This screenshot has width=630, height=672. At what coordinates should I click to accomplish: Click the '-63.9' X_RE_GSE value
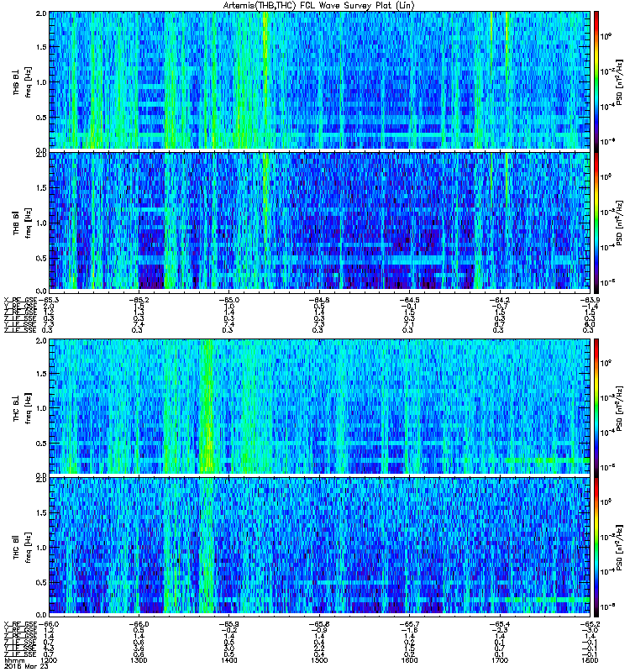[590, 300]
